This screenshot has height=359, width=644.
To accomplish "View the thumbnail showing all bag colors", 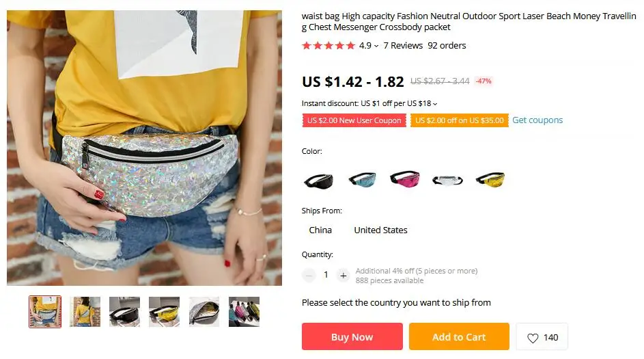I will [244, 312].
